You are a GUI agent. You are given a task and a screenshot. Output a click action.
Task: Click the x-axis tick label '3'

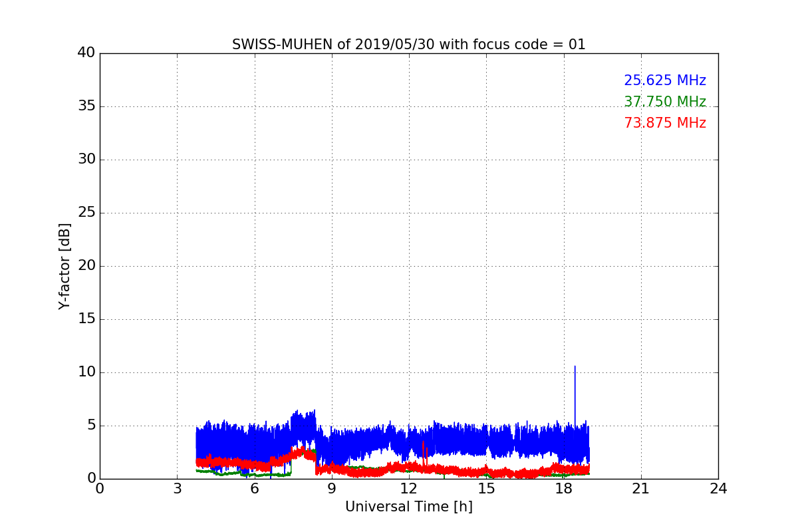[177, 489]
